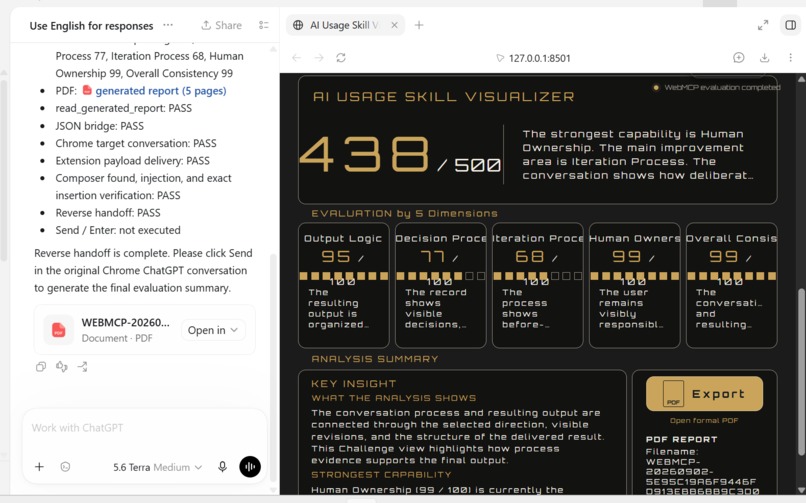Select the Iteration Process score card
The height and width of the screenshot is (503, 806).
pyautogui.click(x=538, y=285)
